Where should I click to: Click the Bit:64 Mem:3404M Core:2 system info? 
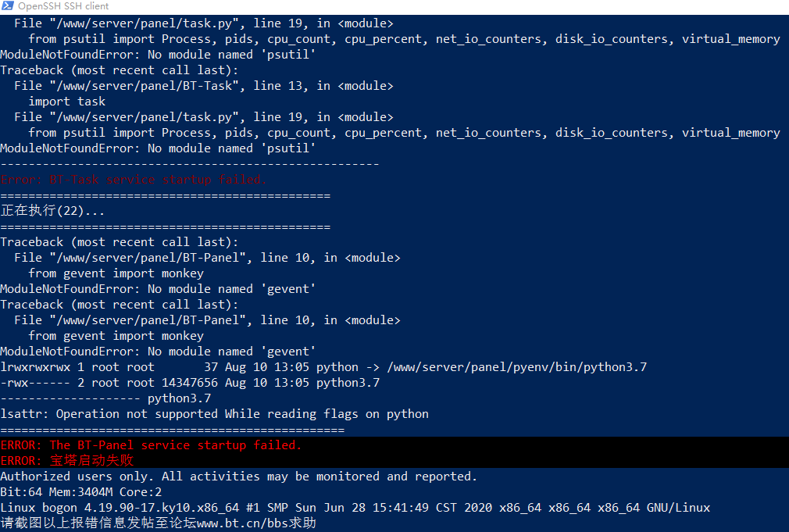pos(81,491)
